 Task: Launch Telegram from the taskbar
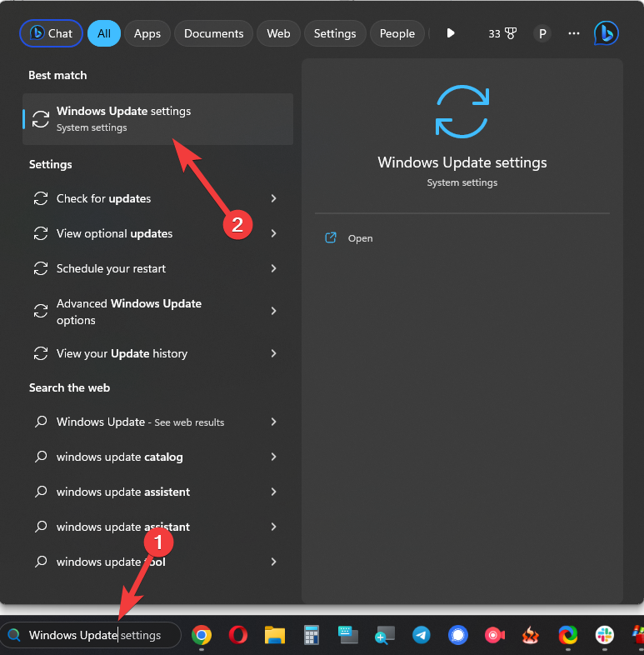(421, 635)
